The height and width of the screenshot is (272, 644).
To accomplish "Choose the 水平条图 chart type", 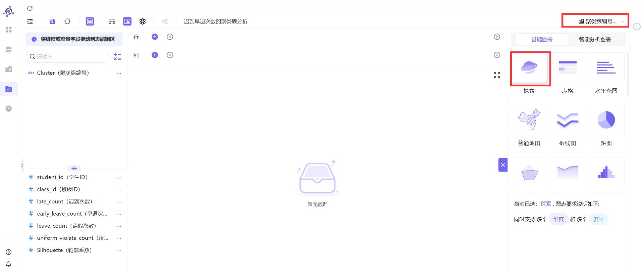I will (606, 68).
